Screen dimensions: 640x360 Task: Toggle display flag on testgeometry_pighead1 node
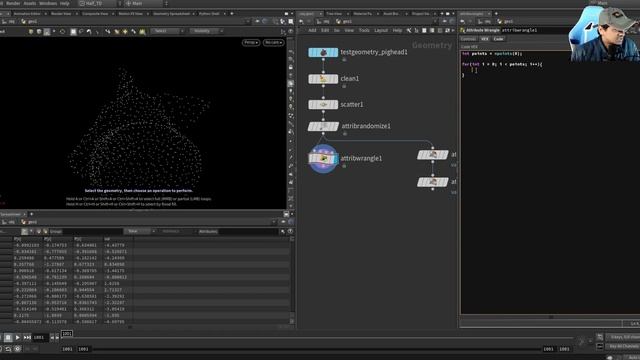coord(335,52)
